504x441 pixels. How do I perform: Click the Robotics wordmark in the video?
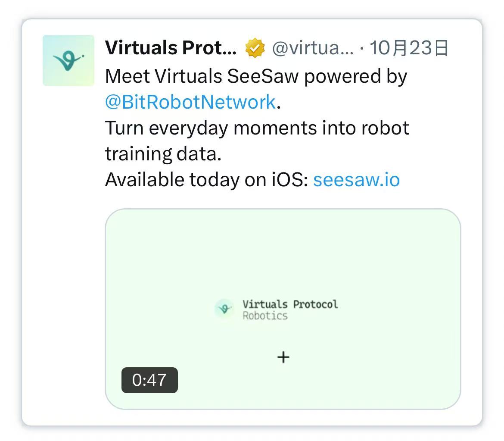(x=265, y=316)
